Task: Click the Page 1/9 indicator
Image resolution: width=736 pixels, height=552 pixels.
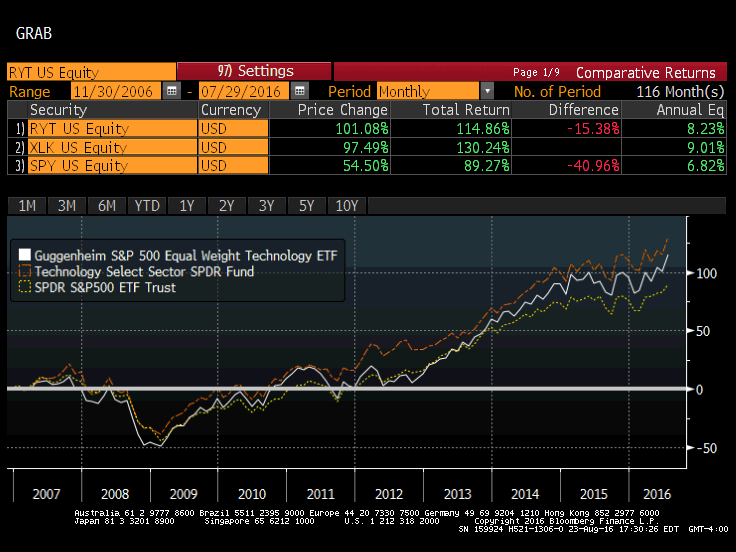Action: (x=536, y=72)
